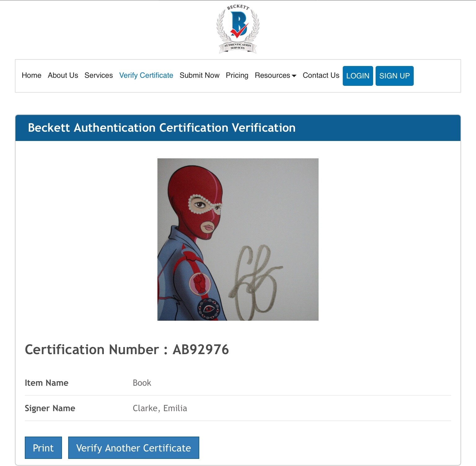The image size is (476, 466).
Task: Select the certification number AB92976 text
Action: 201,349
